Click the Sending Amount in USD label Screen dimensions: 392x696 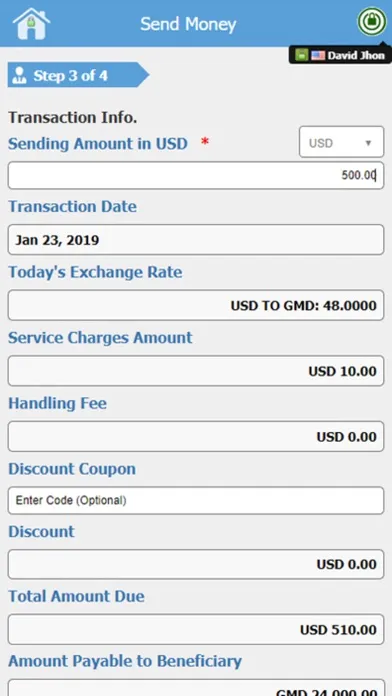(x=98, y=144)
